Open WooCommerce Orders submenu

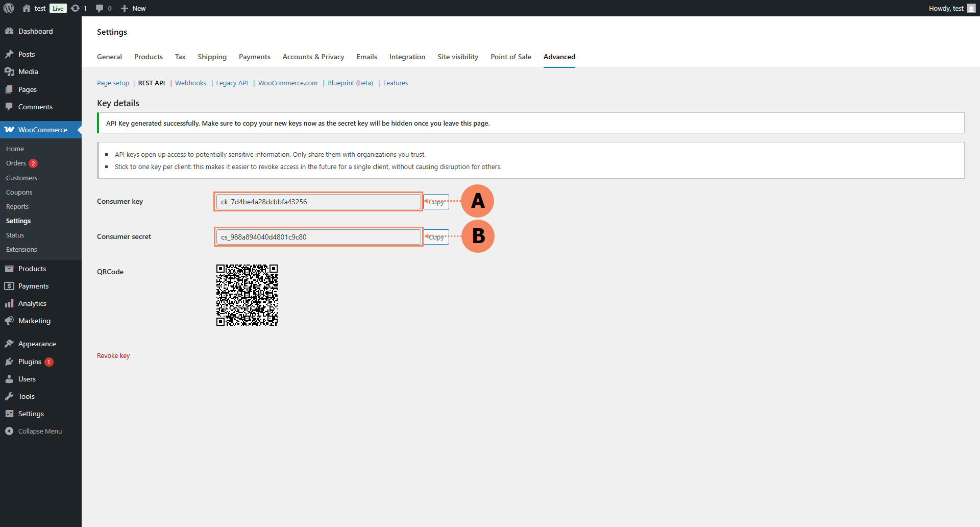16,163
